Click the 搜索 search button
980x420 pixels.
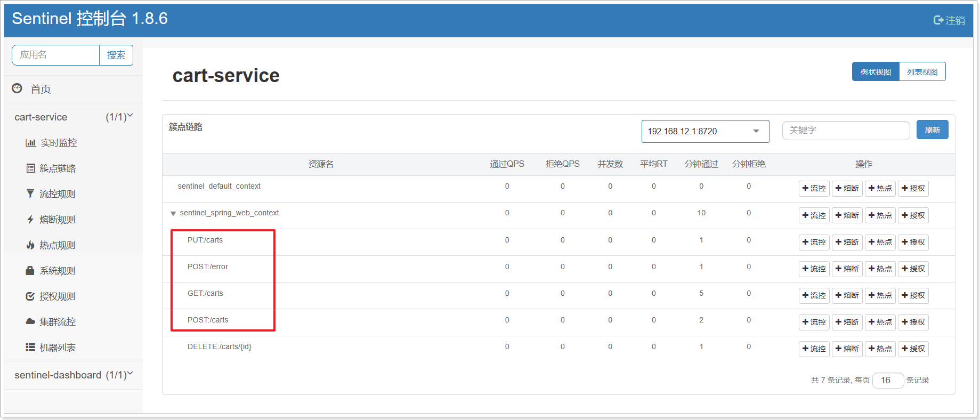coord(116,55)
